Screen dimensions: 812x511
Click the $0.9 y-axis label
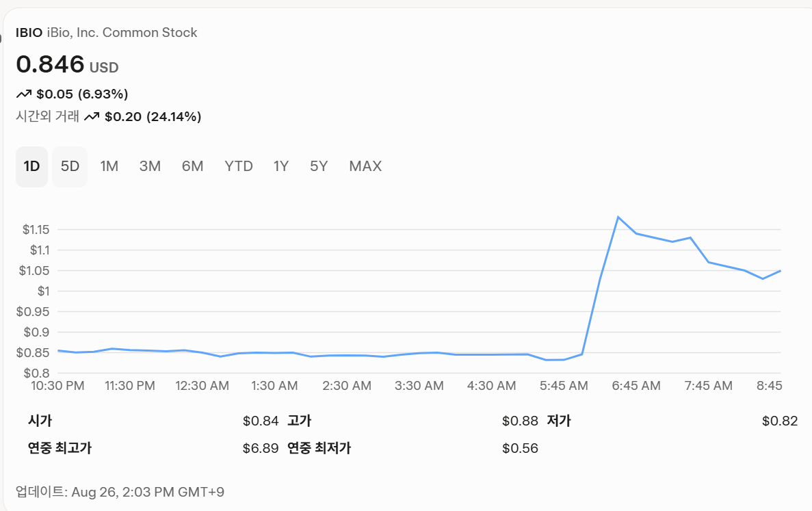(37, 332)
